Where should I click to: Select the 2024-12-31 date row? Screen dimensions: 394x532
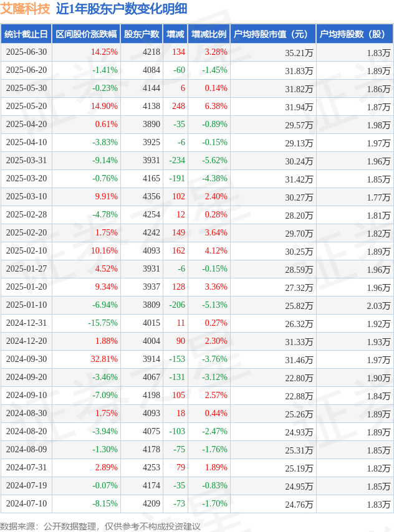point(197,323)
